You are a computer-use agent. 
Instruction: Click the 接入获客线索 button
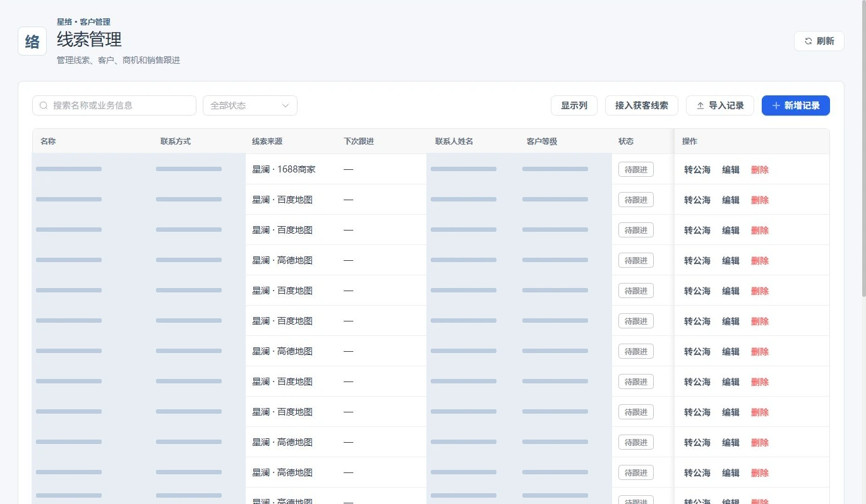(x=641, y=105)
